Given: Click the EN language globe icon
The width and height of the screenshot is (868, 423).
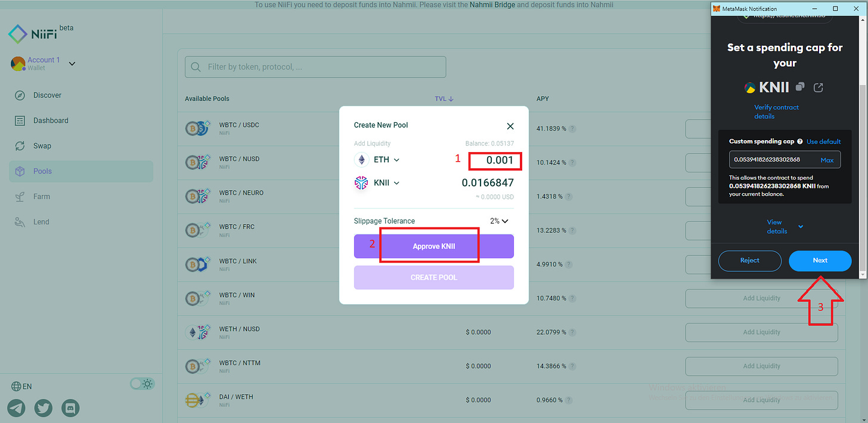Looking at the screenshot, I should (x=16, y=386).
